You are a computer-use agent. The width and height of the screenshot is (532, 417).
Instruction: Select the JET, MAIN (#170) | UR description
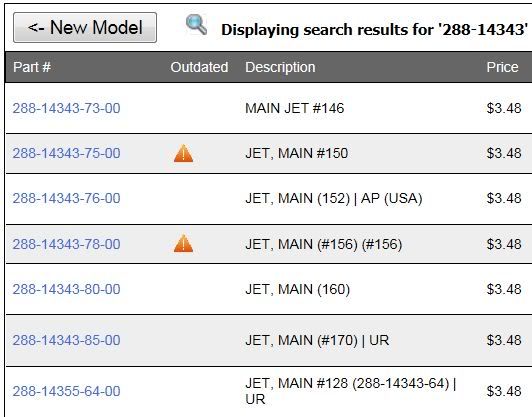(x=317, y=340)
